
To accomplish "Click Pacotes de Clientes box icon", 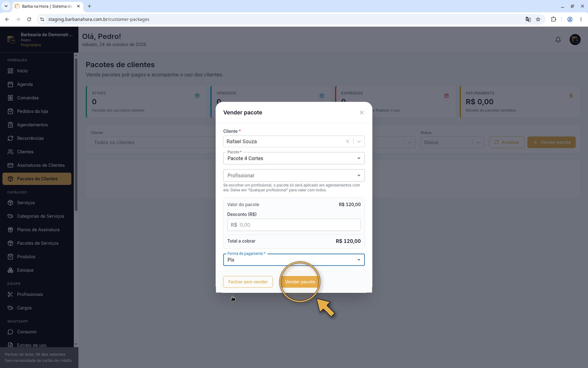I will (10, 179).
